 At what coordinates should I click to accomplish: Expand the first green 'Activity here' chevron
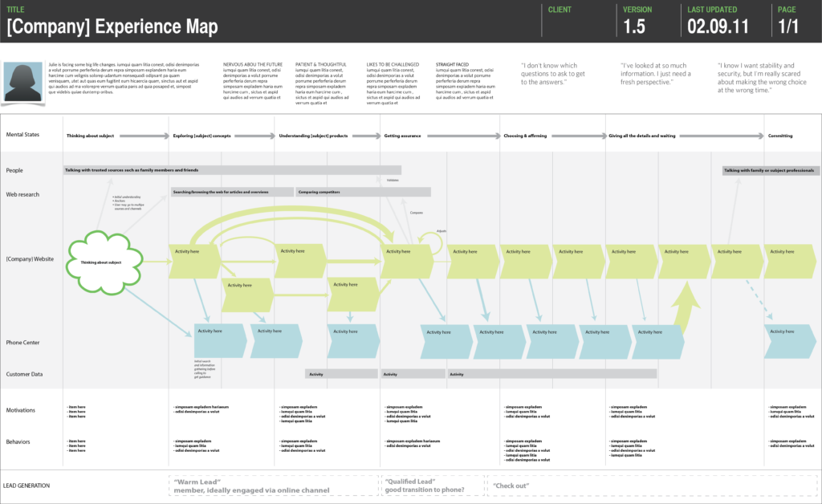[x=193, y=261]
